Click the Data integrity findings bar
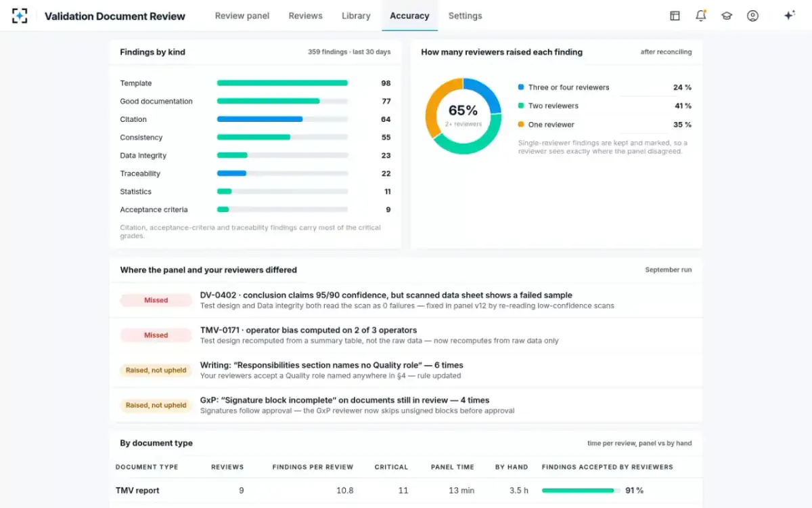 [x=282, y=155]
